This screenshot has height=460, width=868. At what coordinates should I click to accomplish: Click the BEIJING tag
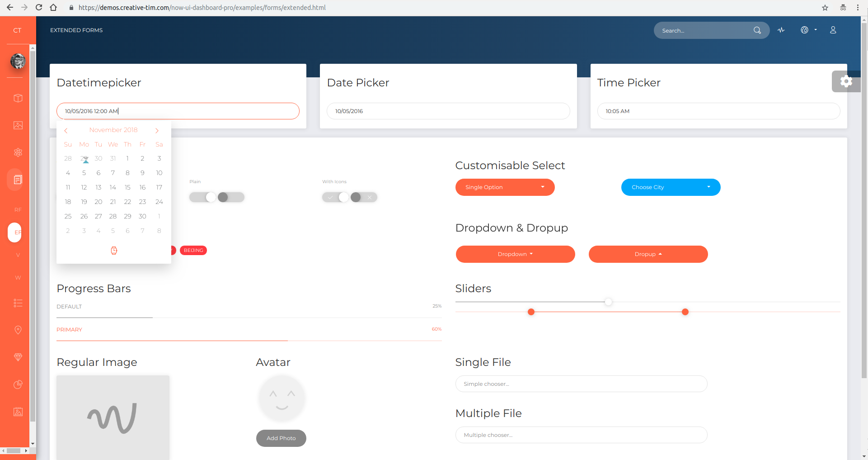click(193, 251)
